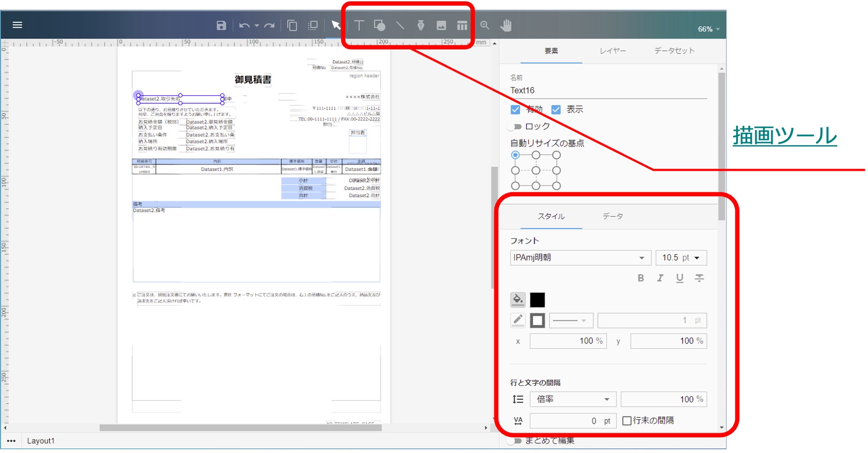The height and width of the screenshot is (453, 868).
Task: Toggle the ロック switch
Action: [x=515, y=126]
